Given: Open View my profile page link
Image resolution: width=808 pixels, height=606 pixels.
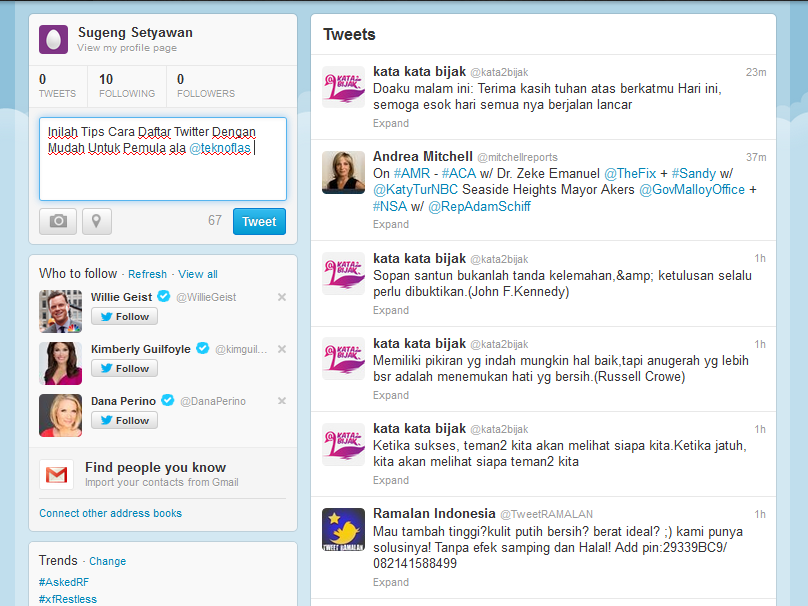Looking at the screenshot, I should pos(127,48).
